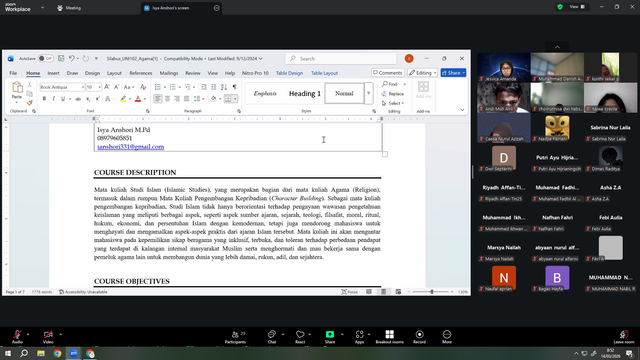Click the blue Share button in Word
640x360 pixels.
453,73
